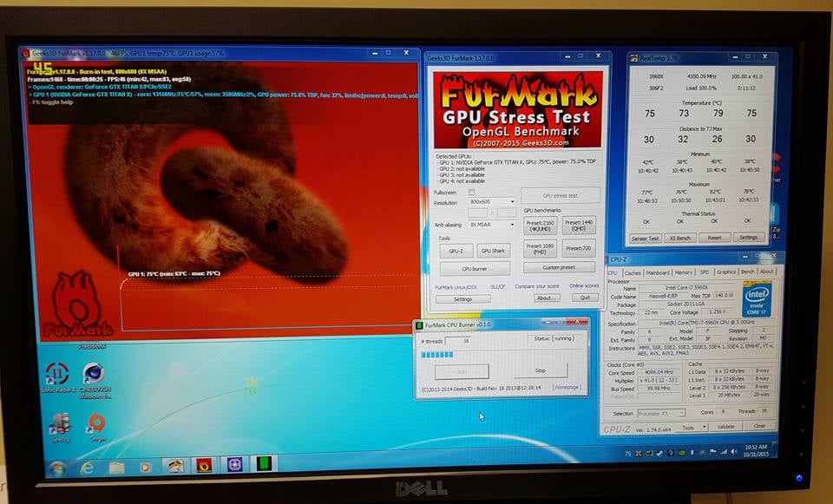Click the Windows Start orb

point(56,468)
